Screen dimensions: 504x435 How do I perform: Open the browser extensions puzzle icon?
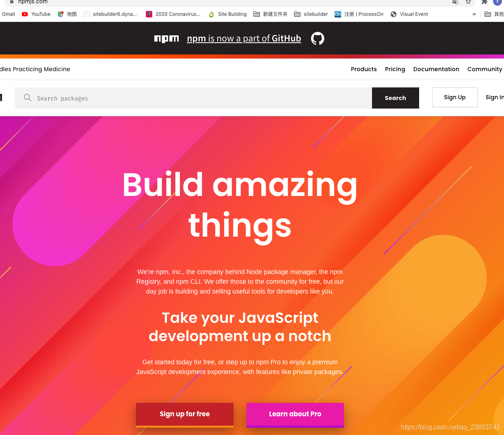tap(484, 2)
